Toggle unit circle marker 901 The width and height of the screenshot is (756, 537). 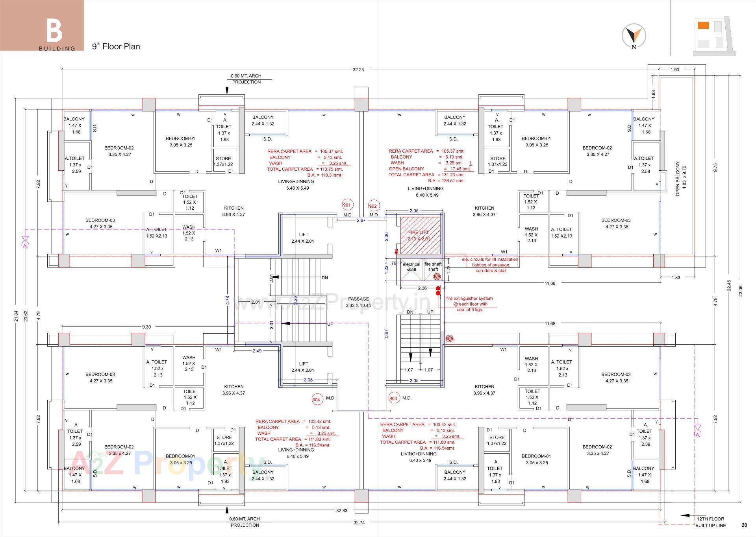coord(347,205)
